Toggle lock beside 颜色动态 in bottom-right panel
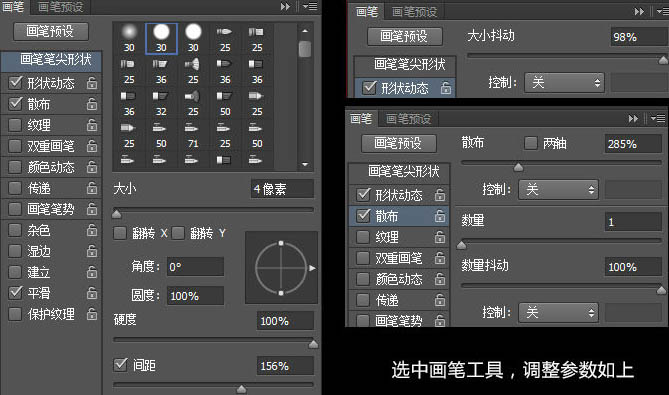Image resolution: width=669 pixels, height=395 pixels. pyautogui.click(x=440, y=279)
